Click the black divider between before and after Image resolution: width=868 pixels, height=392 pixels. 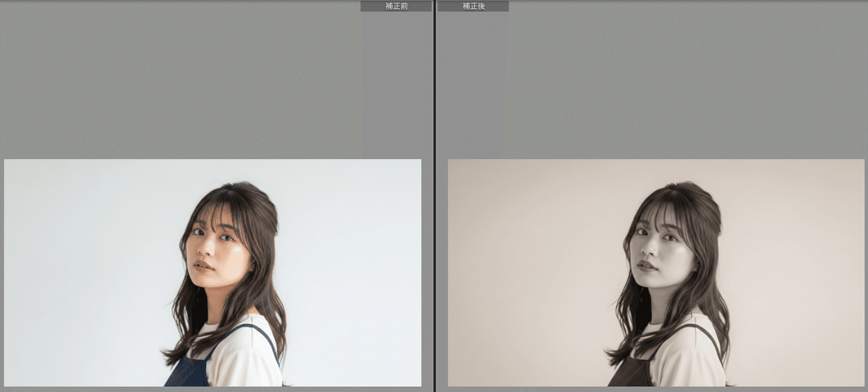click(434, 195)
